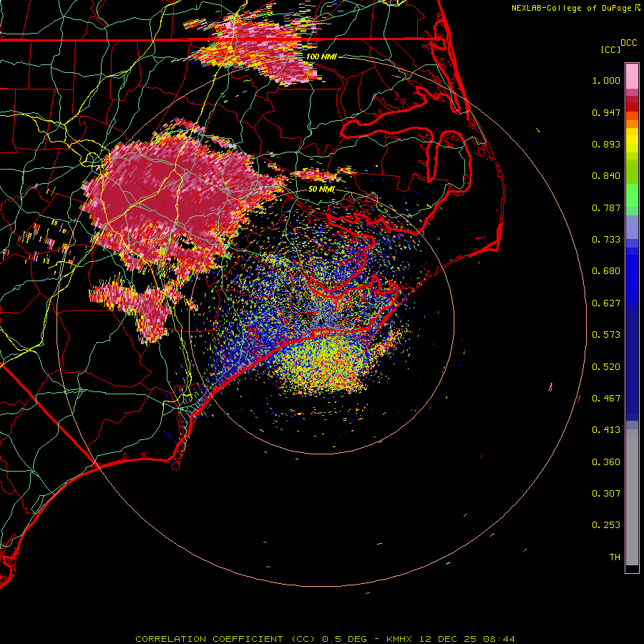The height and width of the screenshot is (644, 644).
Task: Click the TH threshold label
Action: pos(615,557)
